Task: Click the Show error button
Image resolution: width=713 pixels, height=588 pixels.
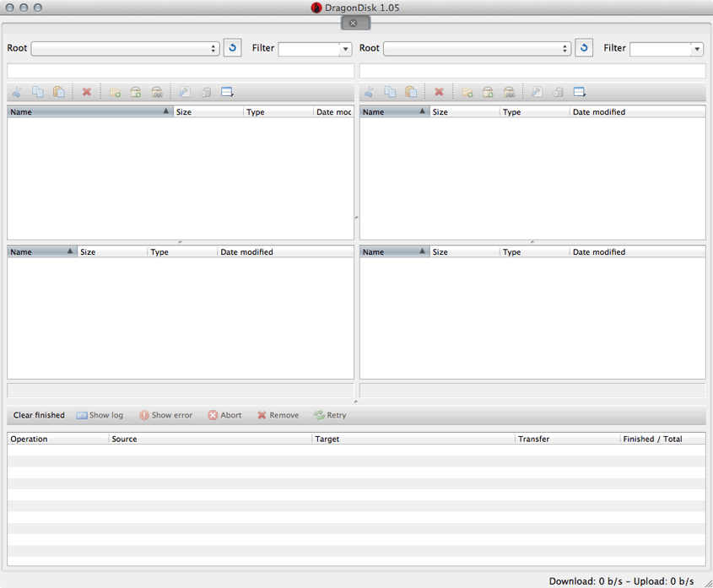Action: (165, 415)
